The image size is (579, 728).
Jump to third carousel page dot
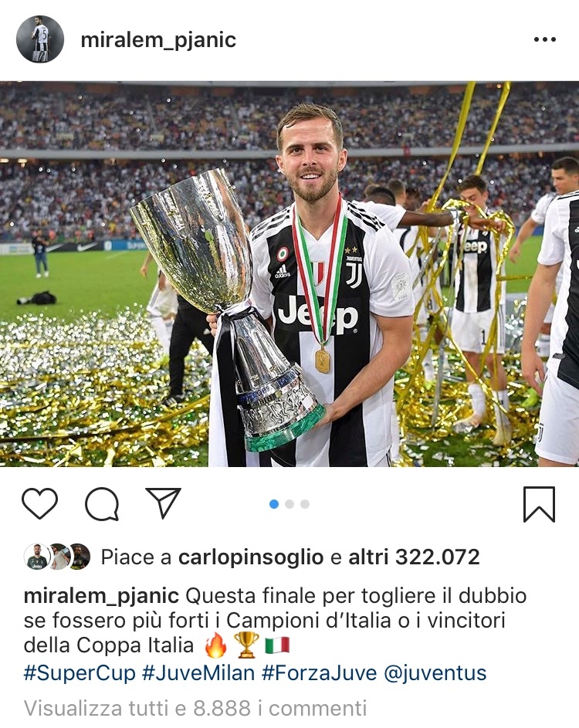305,504
